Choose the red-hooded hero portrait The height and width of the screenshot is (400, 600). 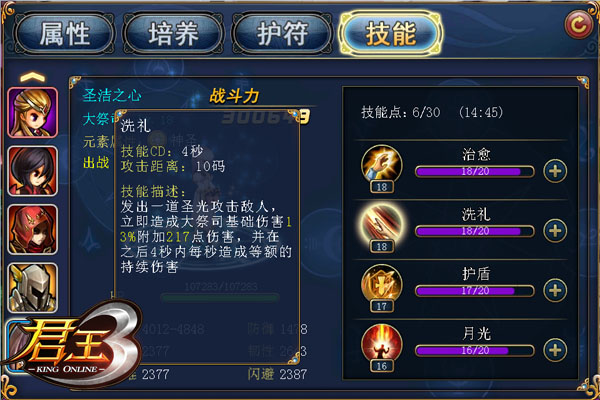tap(33, 229)
